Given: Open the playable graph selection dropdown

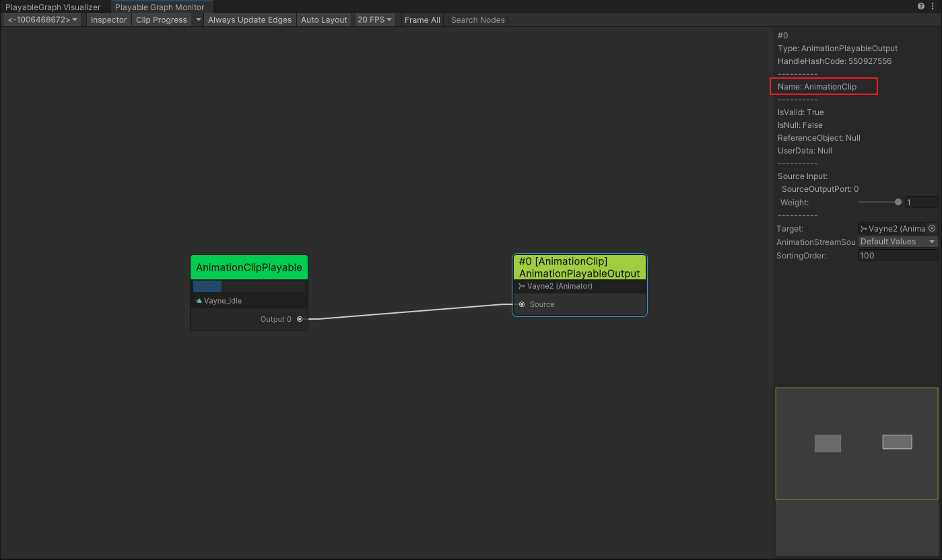Looking at the screenshot, I should click(43, 20).
